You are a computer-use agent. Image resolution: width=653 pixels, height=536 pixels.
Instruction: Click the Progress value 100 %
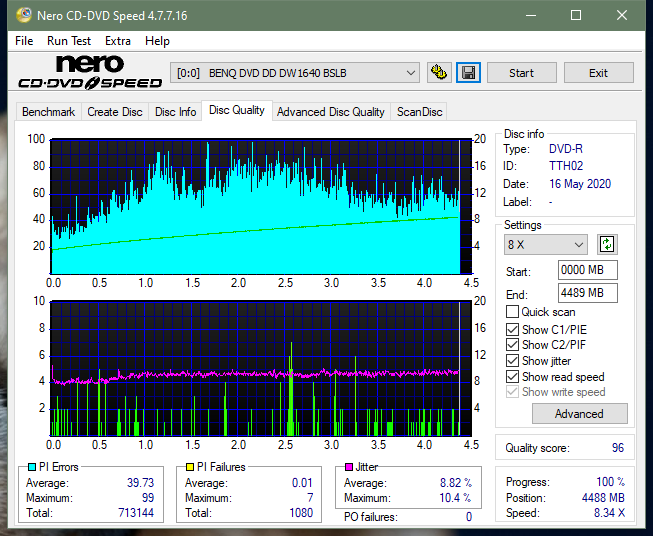(611, 482)
